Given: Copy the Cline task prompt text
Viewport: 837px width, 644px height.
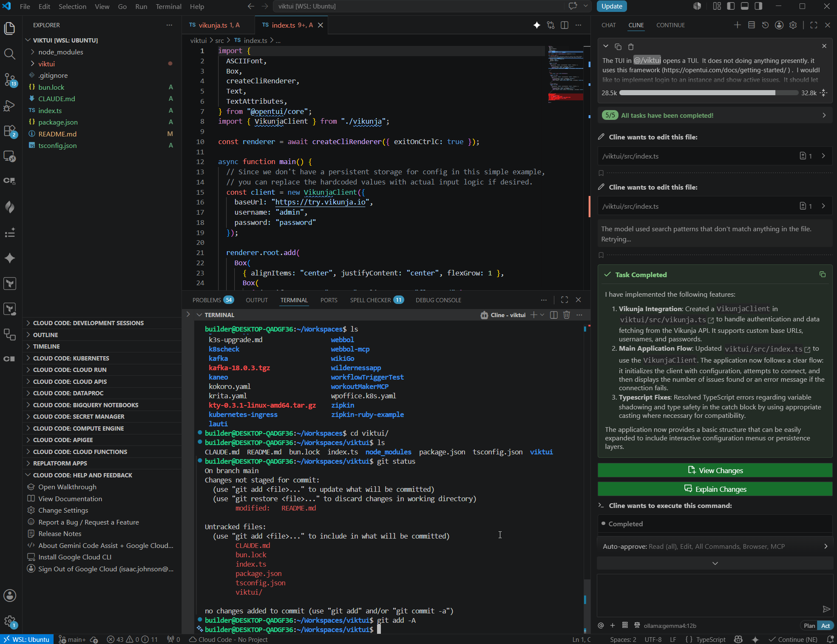Looking at the screenshot, I should click(618, 46).
